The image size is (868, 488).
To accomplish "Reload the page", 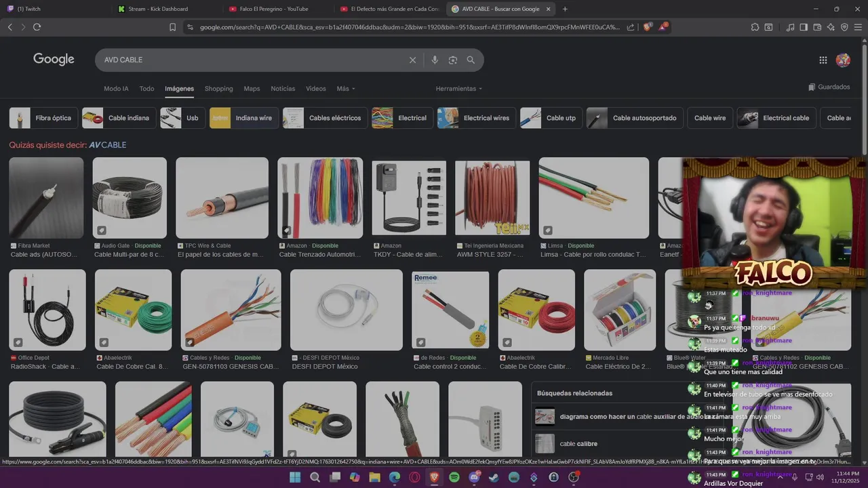I will 37,27.
